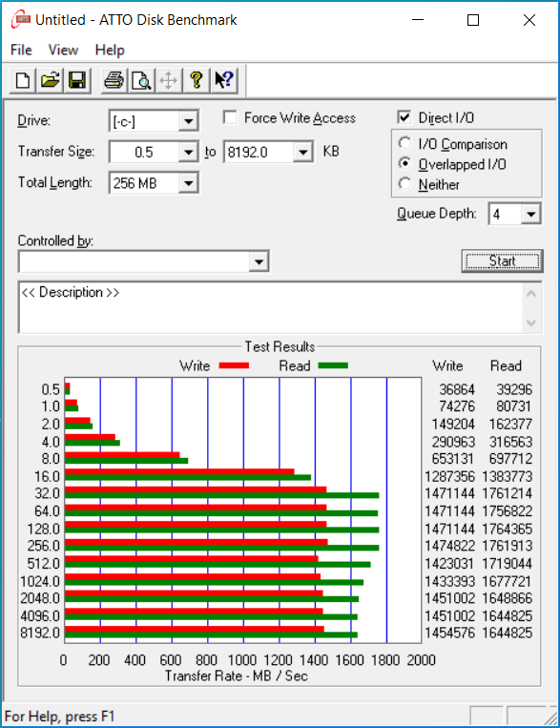Open the Help menu

pos(110,50)
